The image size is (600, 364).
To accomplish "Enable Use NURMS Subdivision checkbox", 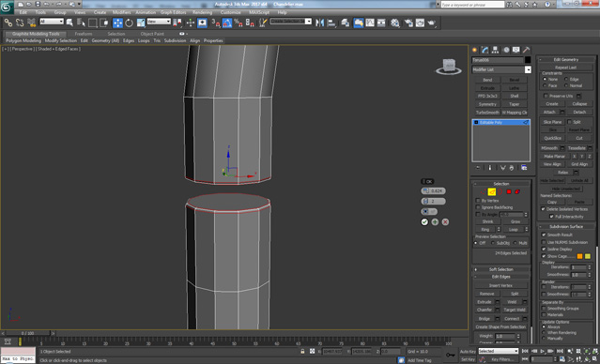I will (544, 242).
